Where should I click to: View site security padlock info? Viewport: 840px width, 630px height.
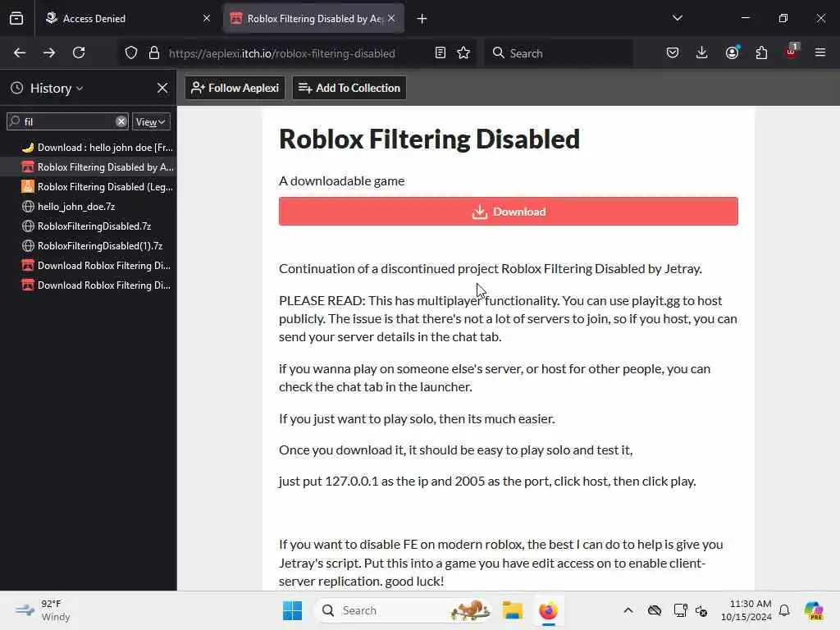(154, 53)
